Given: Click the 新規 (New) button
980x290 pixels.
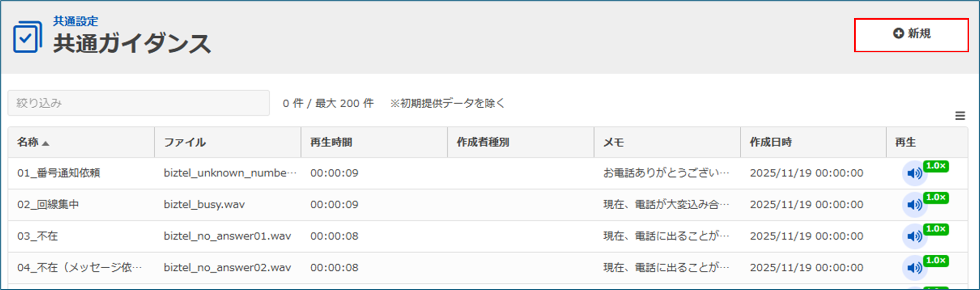Looking at the screenshot, I should pyautogui.click(x=911, y=34).
